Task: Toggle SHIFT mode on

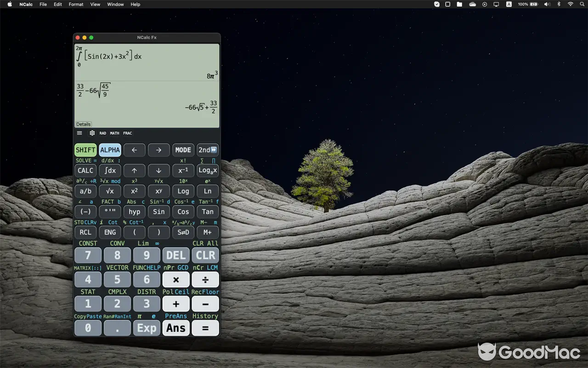Action: click(x=85, y=149)
